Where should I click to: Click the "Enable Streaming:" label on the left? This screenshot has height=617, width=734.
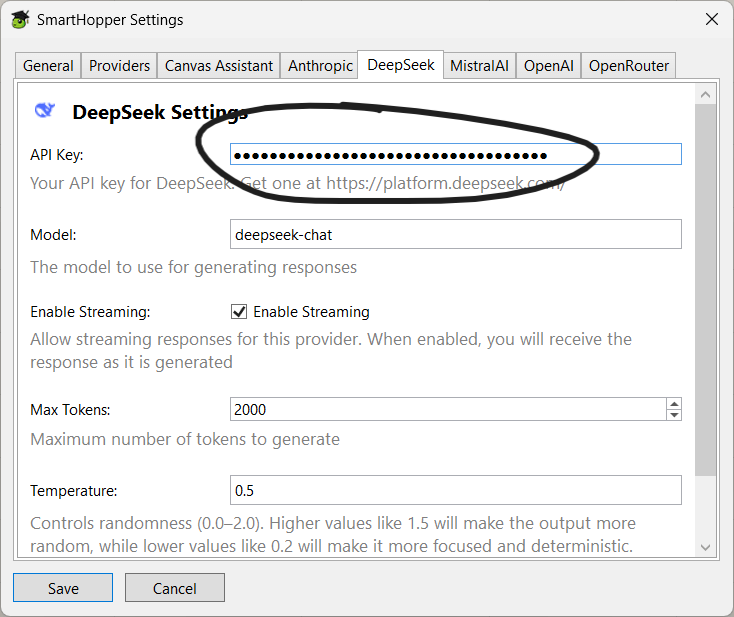pyautogui.click(x=90, y=312)
